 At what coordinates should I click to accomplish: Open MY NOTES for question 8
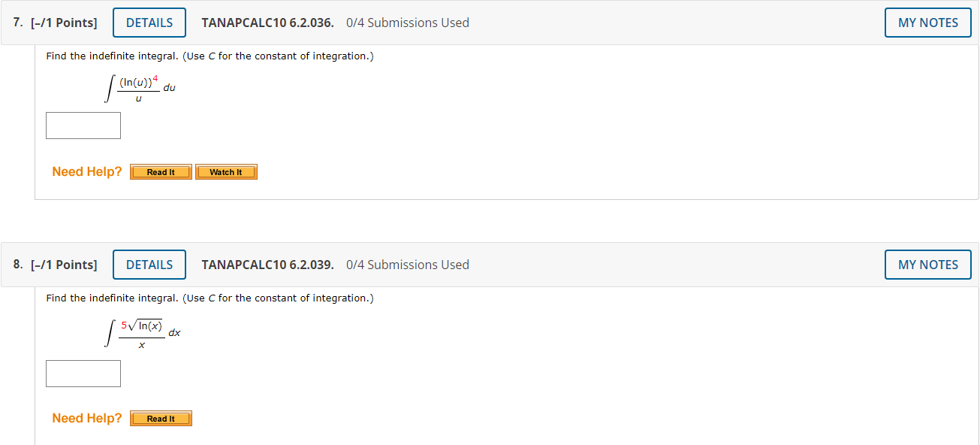pyautogui.click(x=927, y=265)
